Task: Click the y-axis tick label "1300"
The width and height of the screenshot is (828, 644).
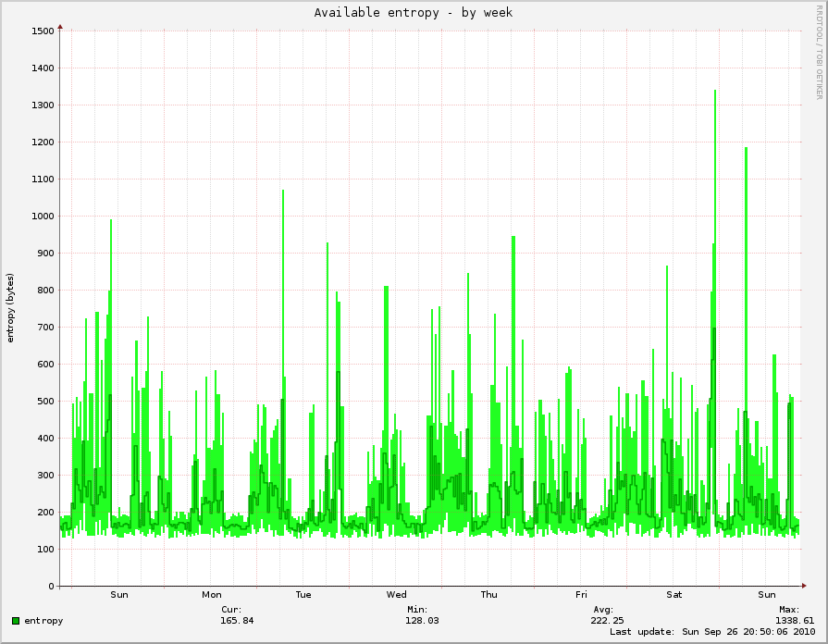Action: point(43,105)
